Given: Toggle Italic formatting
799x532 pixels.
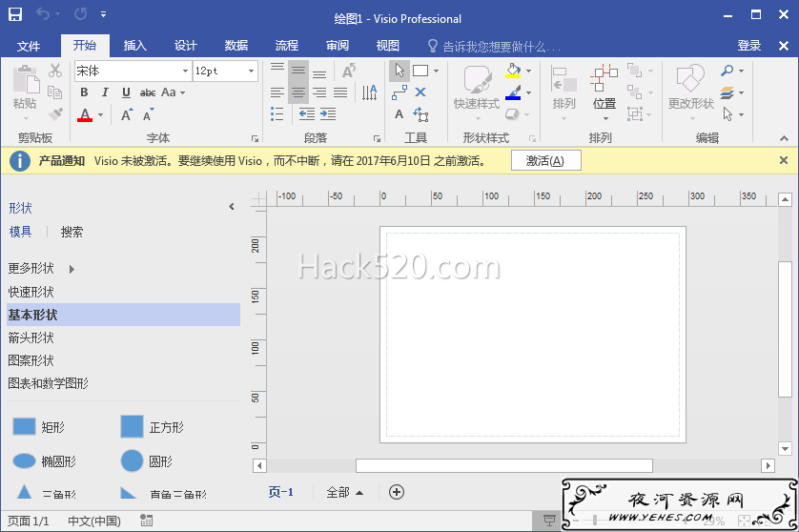Looking at the screenshot, I should [105, 92].
